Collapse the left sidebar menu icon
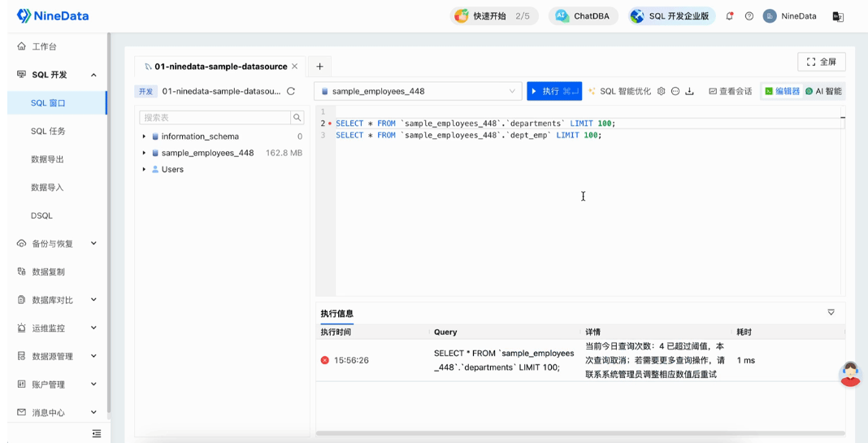The image size is (868, 443). [97, 433]
